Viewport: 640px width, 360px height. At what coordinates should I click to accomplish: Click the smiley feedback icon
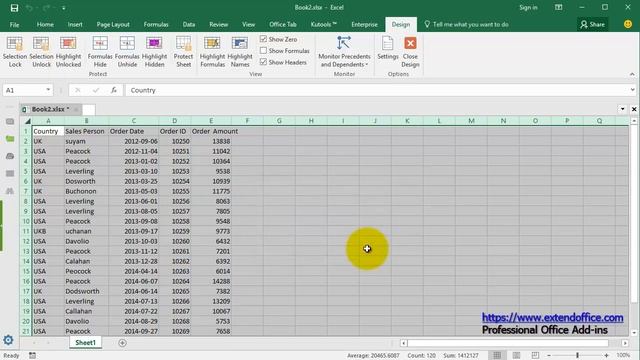628,24
